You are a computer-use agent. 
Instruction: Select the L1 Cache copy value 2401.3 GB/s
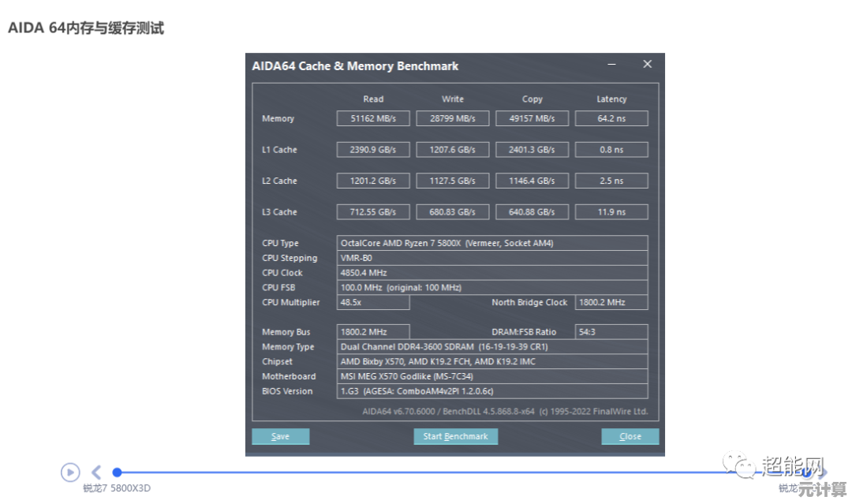pos(532,149)
